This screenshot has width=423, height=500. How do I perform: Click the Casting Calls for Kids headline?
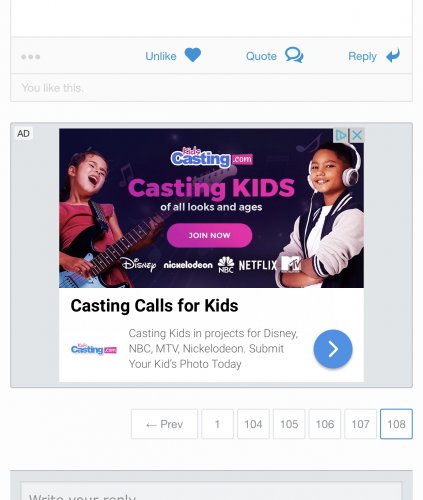154,306
